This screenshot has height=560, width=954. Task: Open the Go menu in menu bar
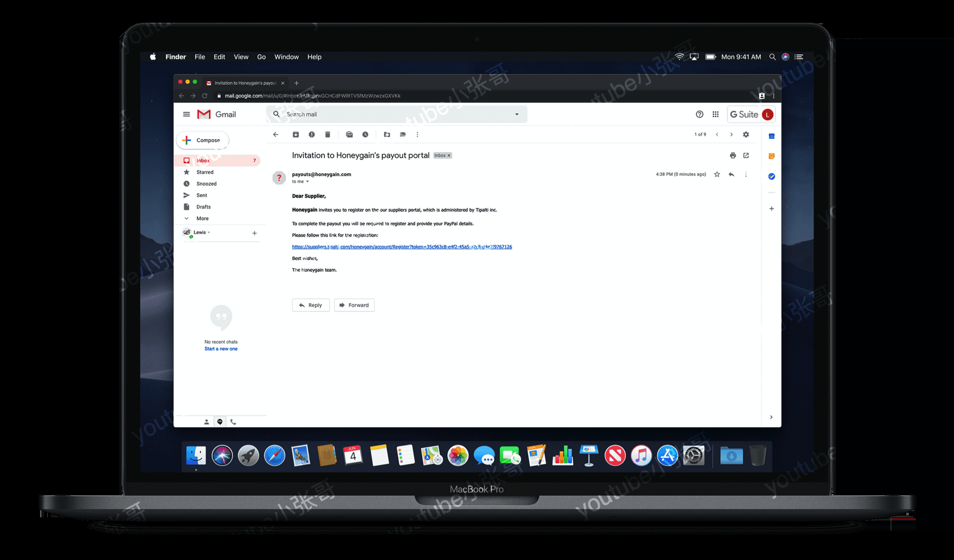[261, 57]
